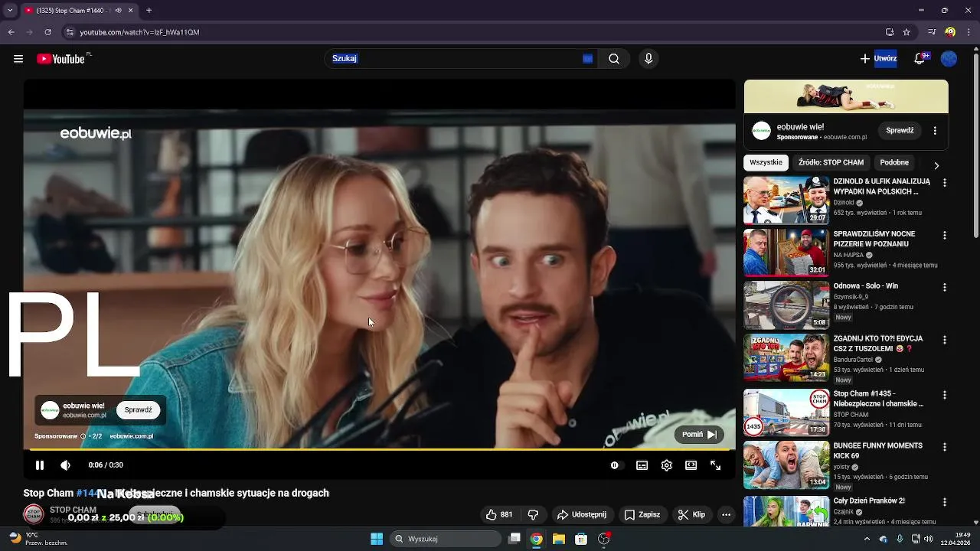
Task: Click the browser back arrow
Action: 11,32
